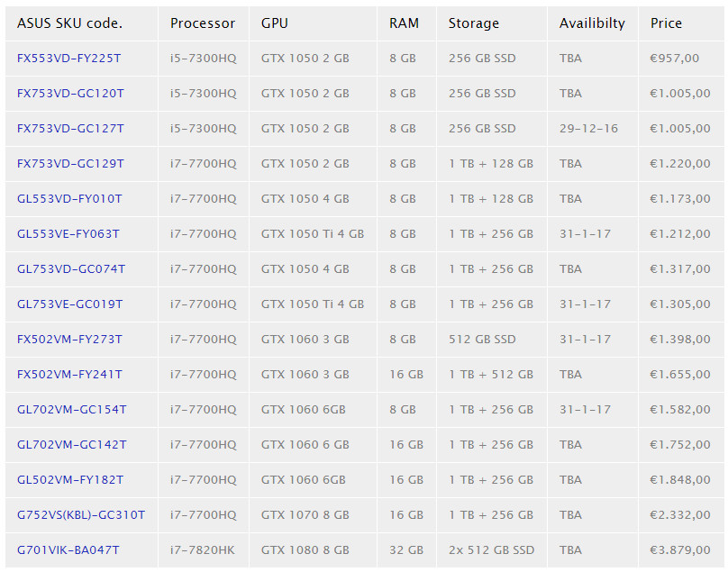Click the FX502VM-FY241T product link
This screenshot has height=572, width=728.
tap(69, 375)
